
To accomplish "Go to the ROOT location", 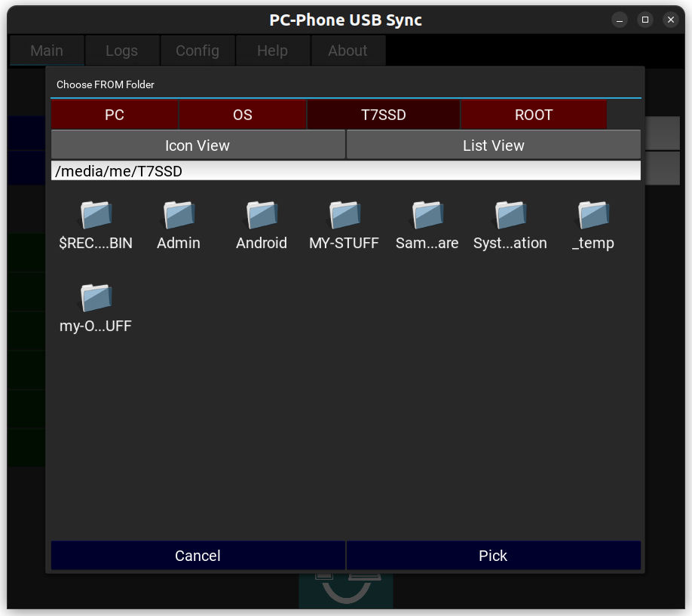I will 534,115.
